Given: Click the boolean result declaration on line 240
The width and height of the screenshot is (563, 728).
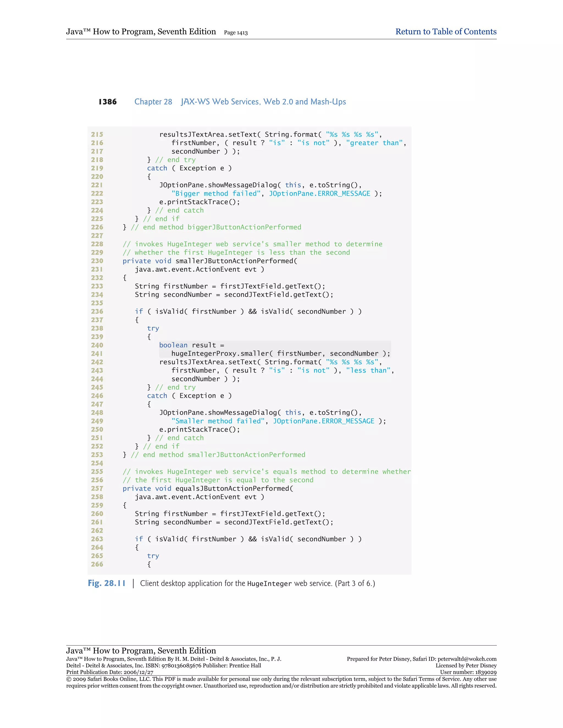Looking at the screenshot, I should [x=191, y=345].
